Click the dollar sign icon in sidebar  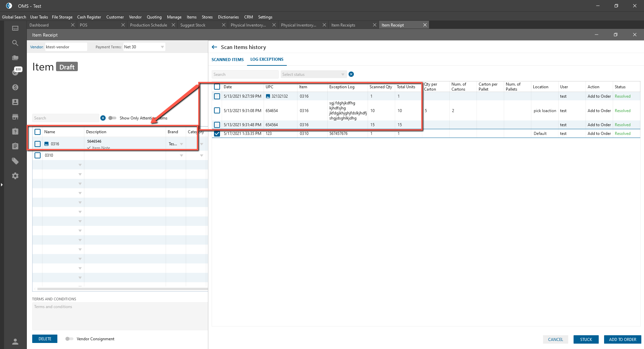click(15, 87)
